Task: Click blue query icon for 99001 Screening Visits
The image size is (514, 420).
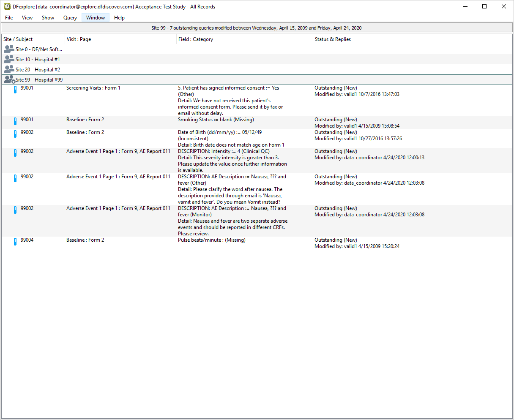Action: click(x=15, y=90)
